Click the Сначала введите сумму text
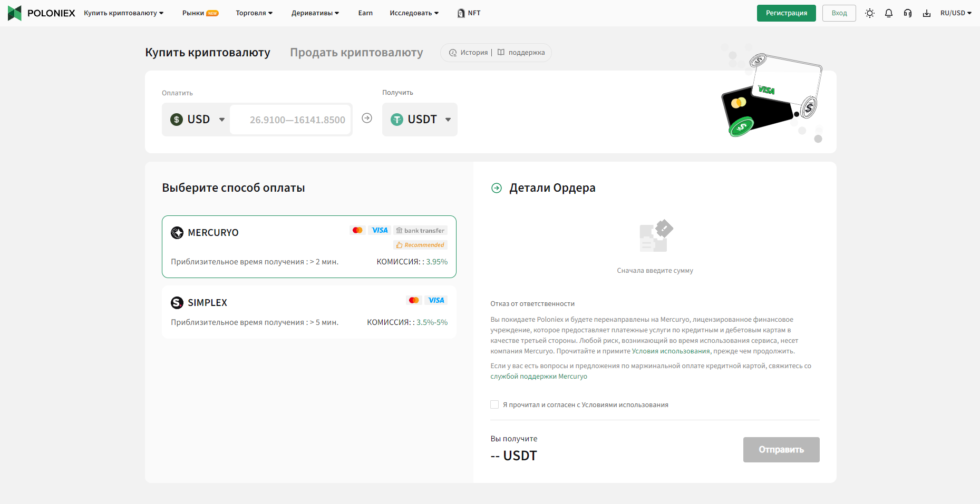 point(655,271)
